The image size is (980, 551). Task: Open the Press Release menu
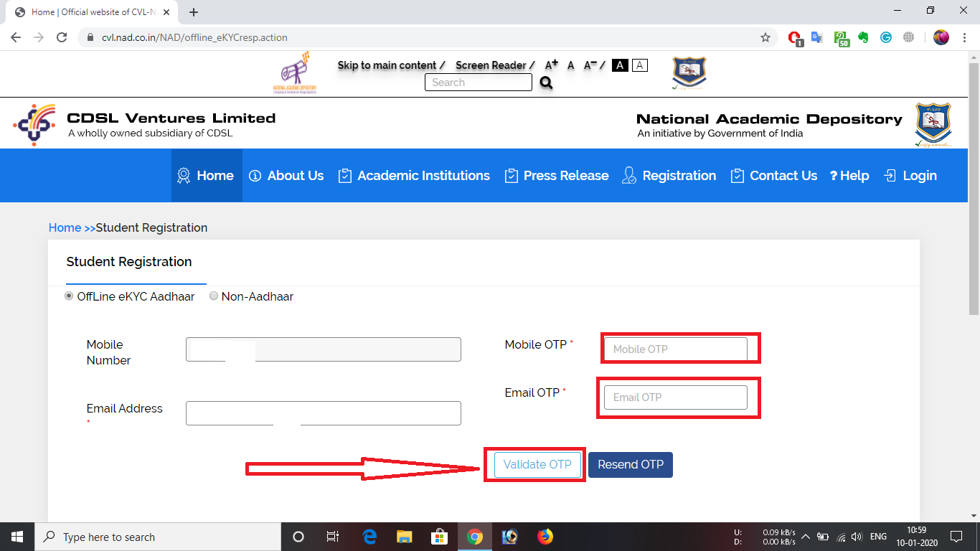click(x=557, y=176)
